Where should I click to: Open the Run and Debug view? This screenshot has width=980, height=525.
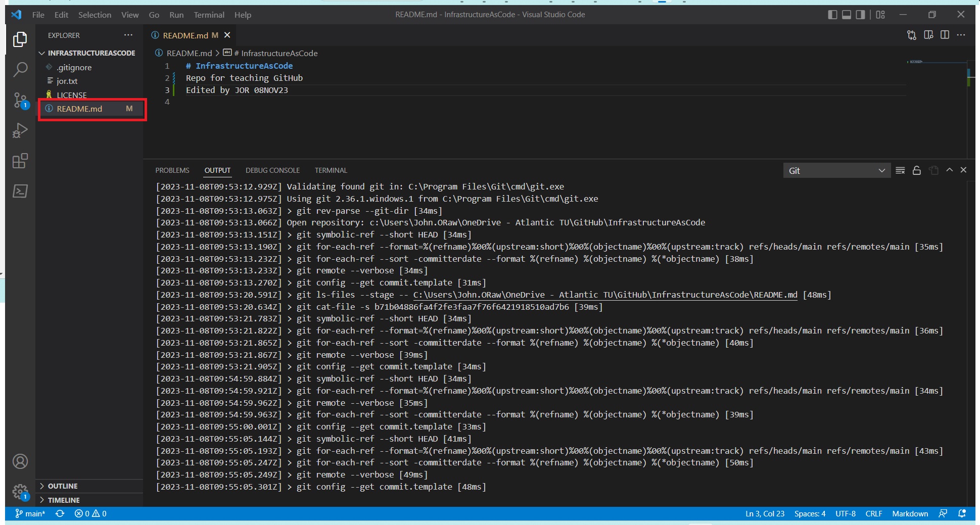(20, 131)
